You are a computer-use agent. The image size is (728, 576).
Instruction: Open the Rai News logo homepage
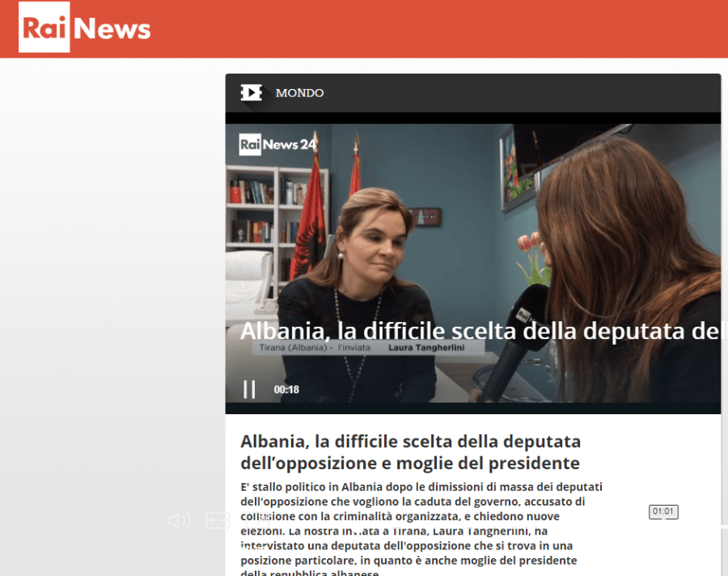pyautogui.click(x=84, y=28)
